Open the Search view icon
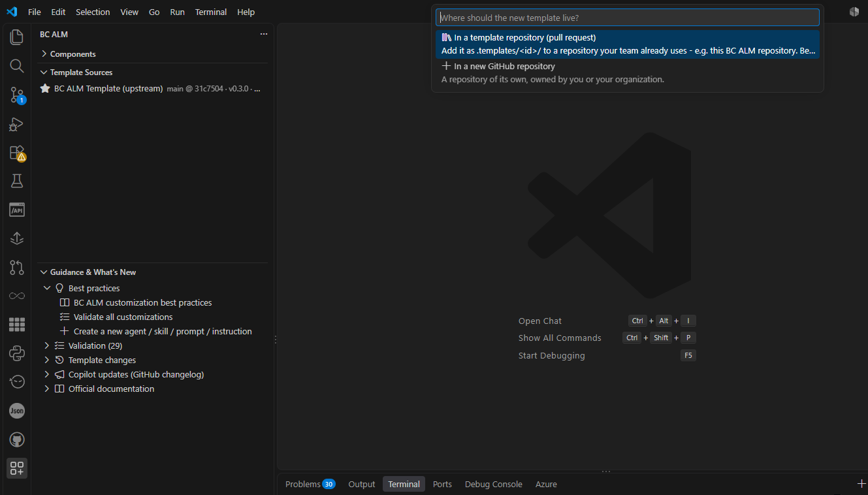 pos(17,66)
